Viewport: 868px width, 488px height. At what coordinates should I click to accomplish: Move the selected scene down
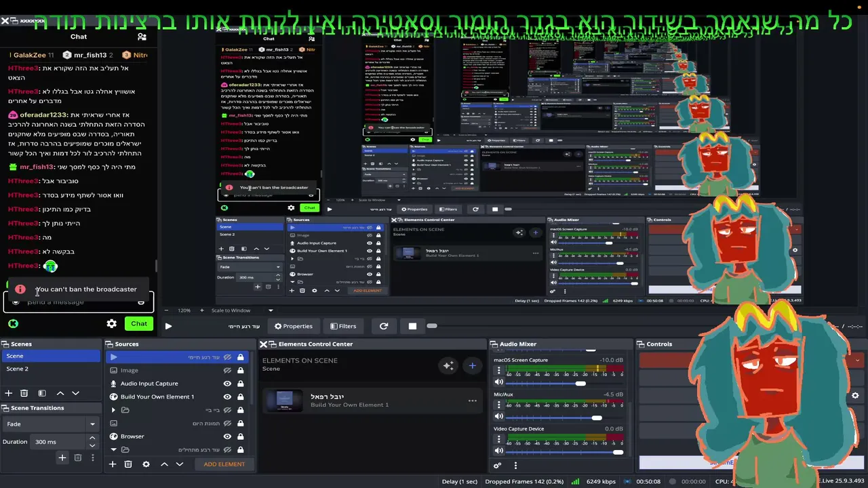(x=76, y=393)
